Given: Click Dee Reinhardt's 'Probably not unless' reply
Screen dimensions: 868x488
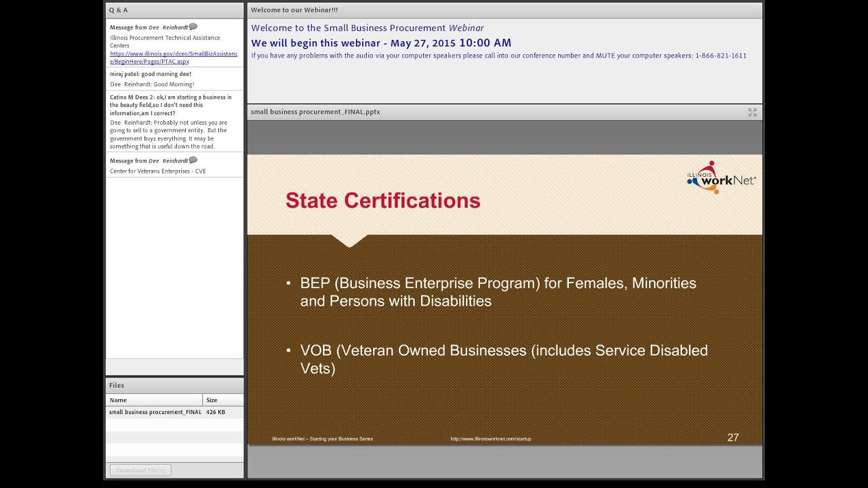Looking at the screenshot, I should coord(169,134).
